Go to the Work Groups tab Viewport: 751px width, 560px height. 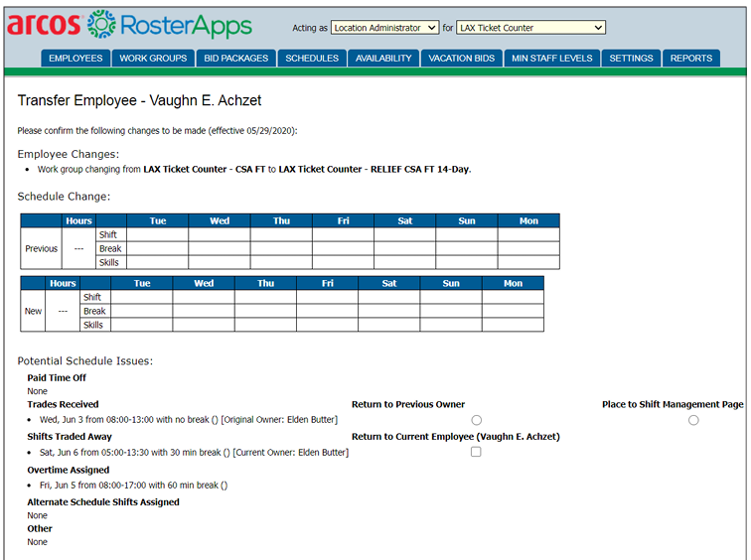[153, 59]
